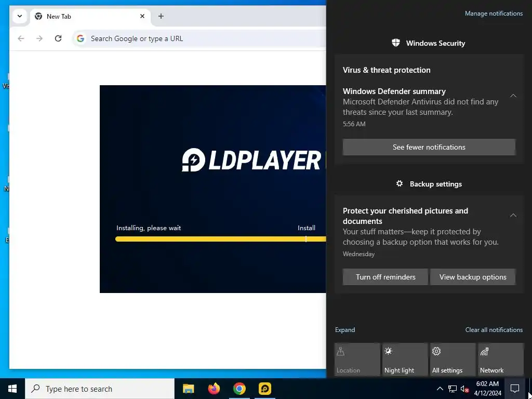Open Manage notifications link

tap(494, 14)
